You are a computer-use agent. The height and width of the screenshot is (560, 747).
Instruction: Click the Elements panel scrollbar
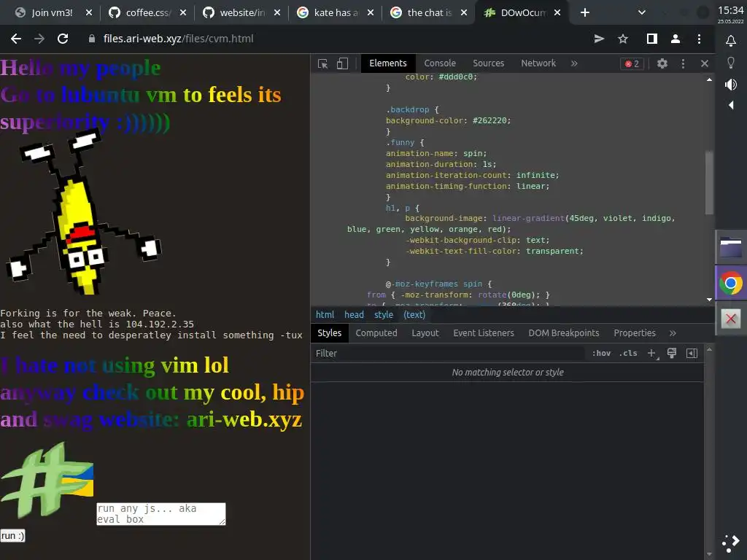[x=709, y=183]
